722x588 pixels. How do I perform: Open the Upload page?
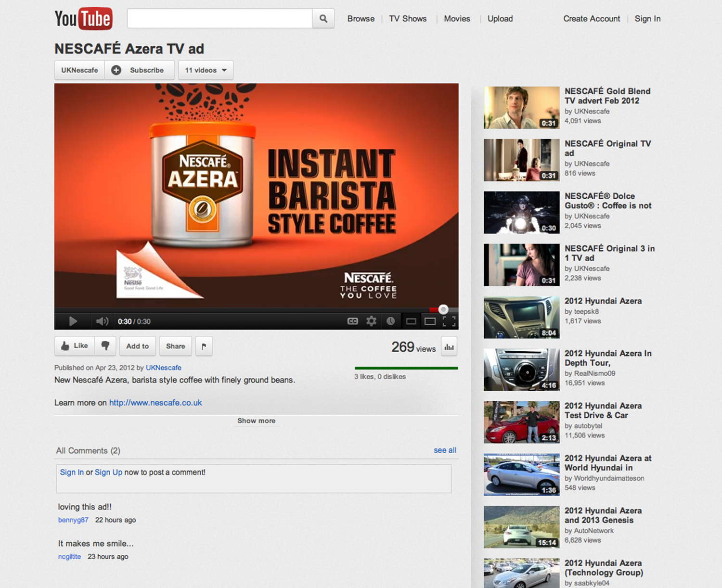click(500, 19)
